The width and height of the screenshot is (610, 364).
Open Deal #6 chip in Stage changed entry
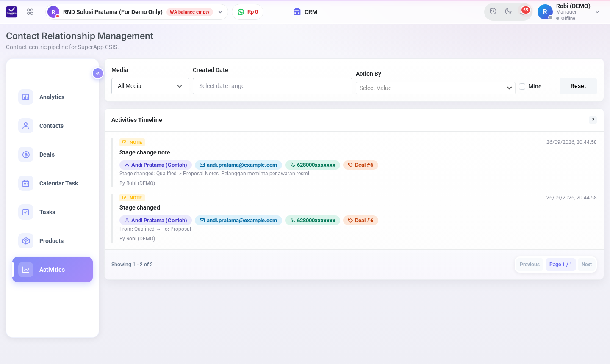point(360,221)
